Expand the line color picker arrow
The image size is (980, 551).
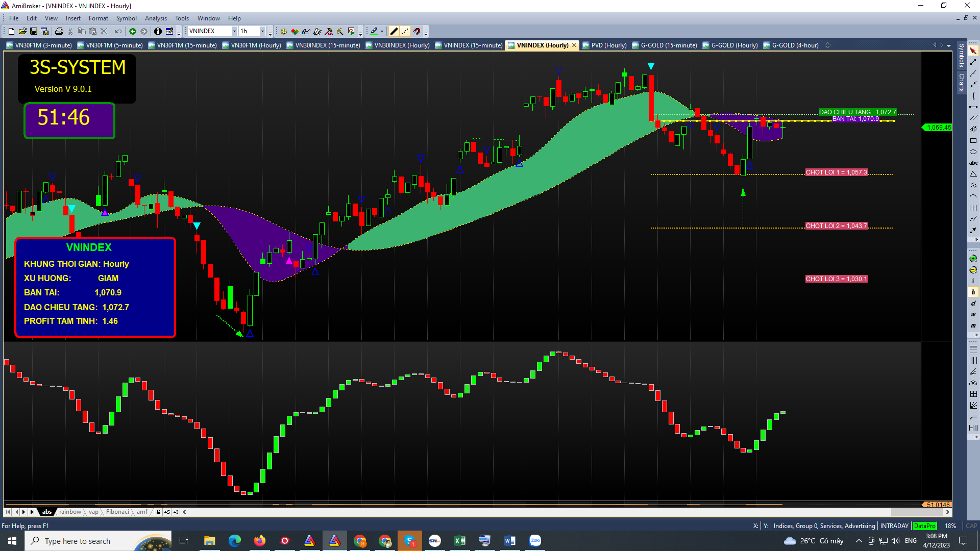(382, 32)
